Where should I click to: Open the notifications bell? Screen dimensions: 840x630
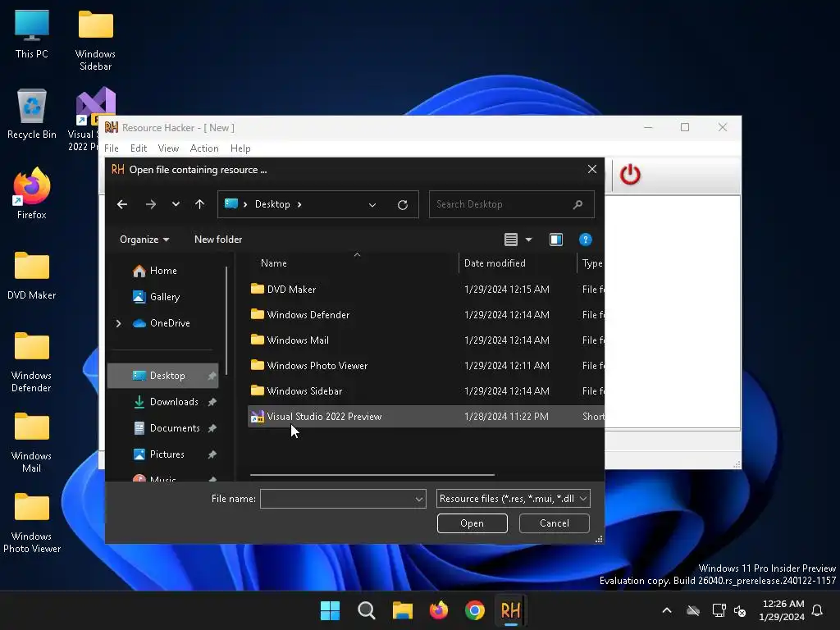(x=818, y=610)
